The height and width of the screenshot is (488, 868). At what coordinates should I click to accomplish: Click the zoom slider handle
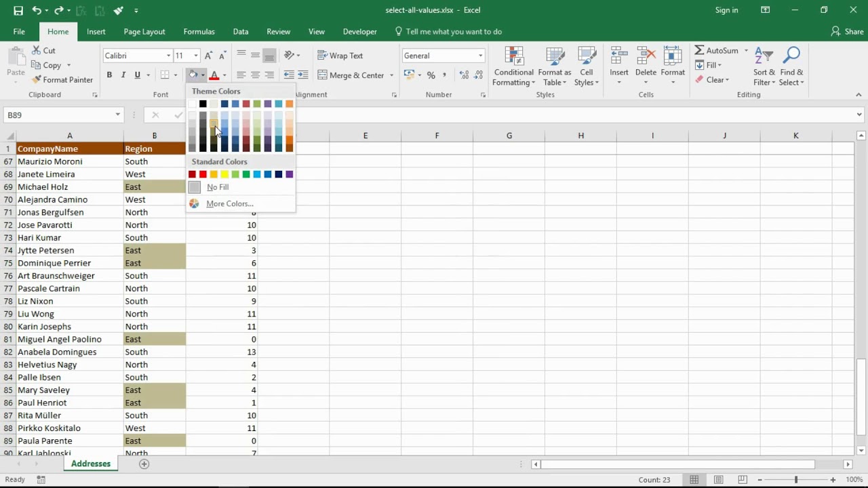coord(796,479)
